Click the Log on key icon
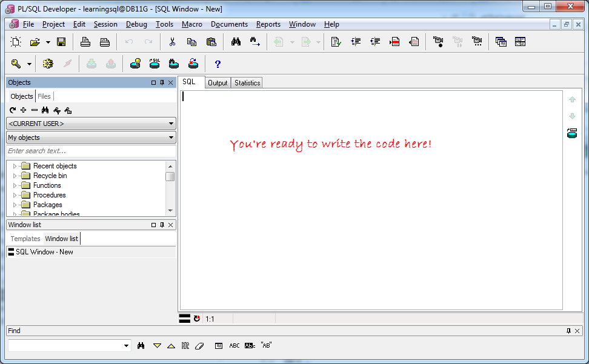This screenshot has width=589, height=364. [16, 64]
